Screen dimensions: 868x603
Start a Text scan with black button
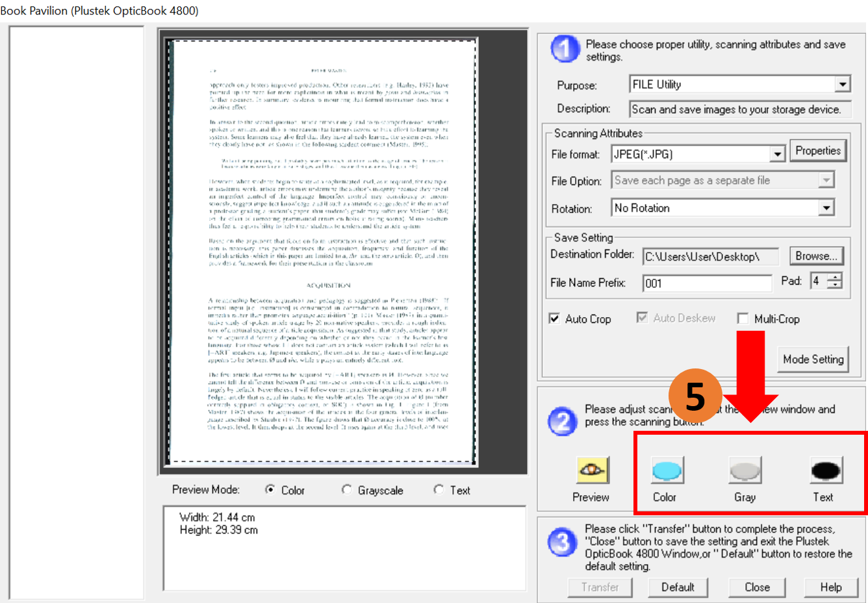coord(826,470)
